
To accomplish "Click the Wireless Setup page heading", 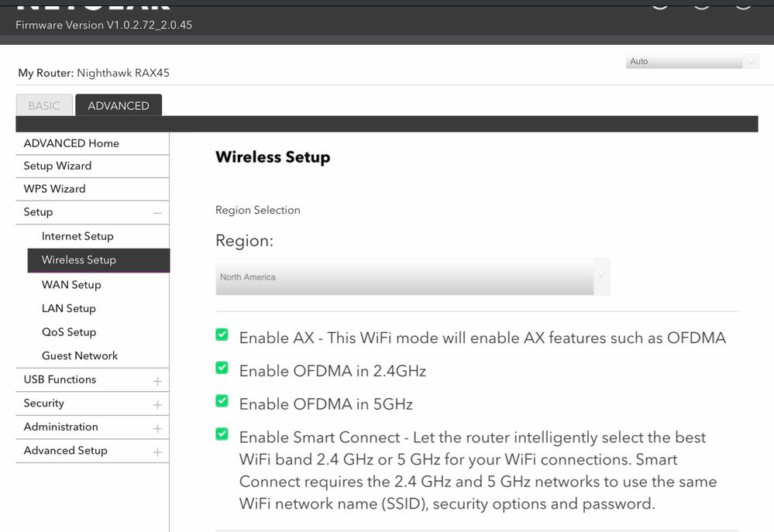I will tap(273, 157).
